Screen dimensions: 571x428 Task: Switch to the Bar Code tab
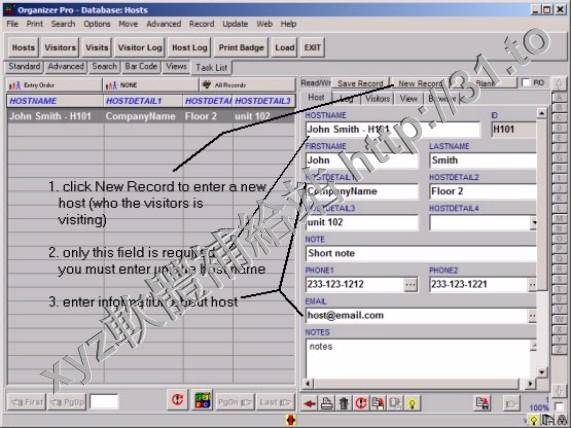click(x=141, y=67)
